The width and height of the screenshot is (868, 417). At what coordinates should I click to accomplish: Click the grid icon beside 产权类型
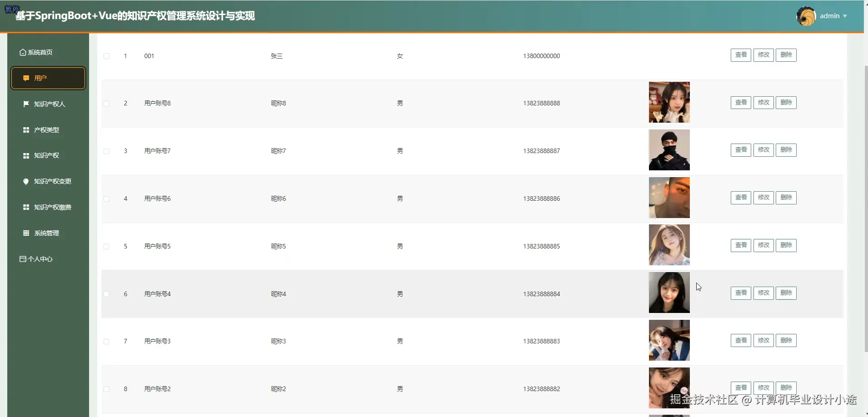click(26, 130)
